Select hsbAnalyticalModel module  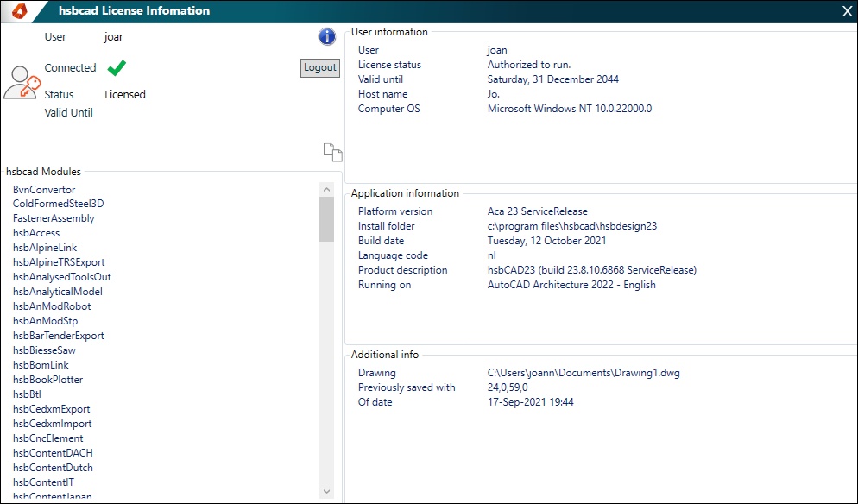pos(58,292)
